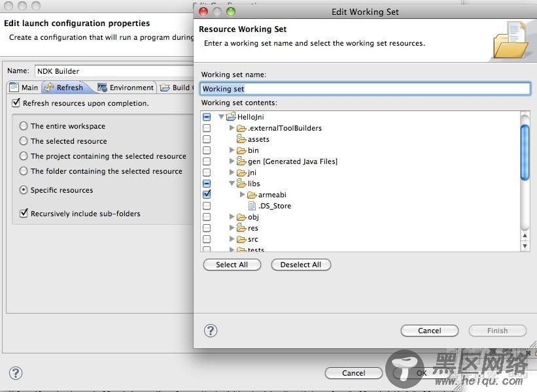Open help in Edit Working Set dialog
The height and width of the screenshot is (392, 537).
(x=211, y=331)
